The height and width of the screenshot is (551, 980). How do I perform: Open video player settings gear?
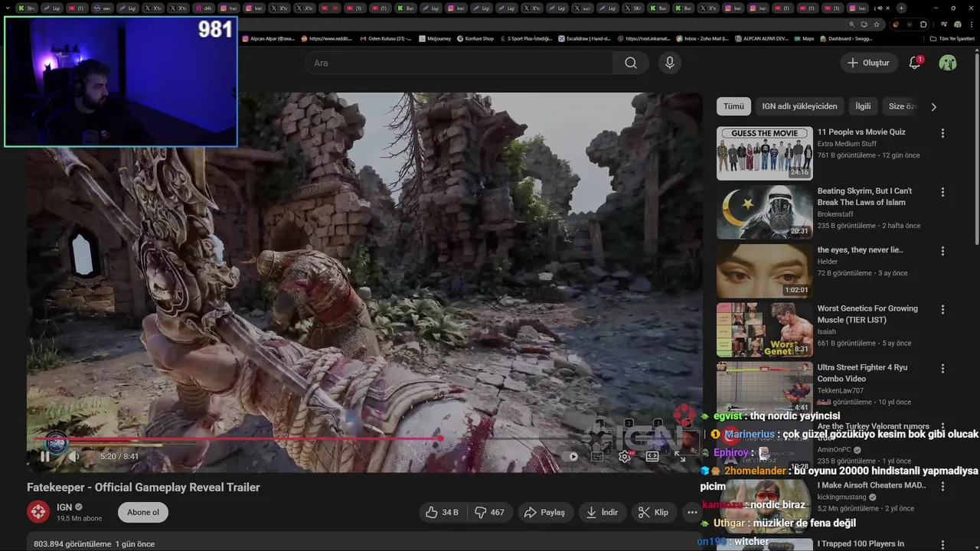[625, 456]
